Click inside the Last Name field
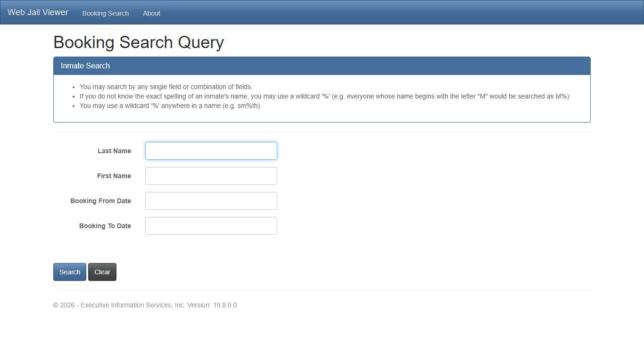 [x=211, y=151]
